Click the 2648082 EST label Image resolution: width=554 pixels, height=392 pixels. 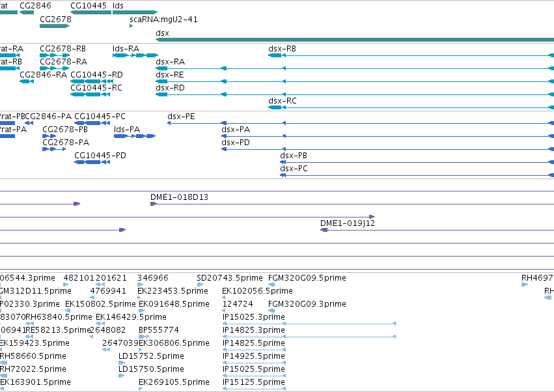pyautogui.click(x=108, y=330)
